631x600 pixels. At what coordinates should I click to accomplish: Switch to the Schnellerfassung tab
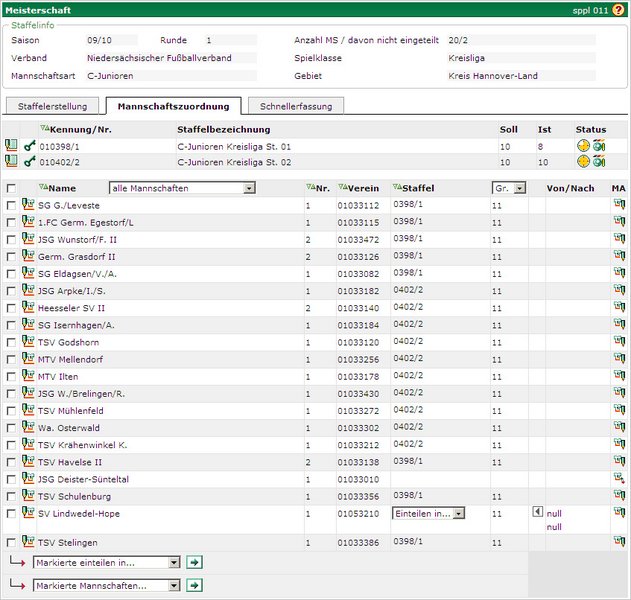pyautogui.click(x=295, y=106)
